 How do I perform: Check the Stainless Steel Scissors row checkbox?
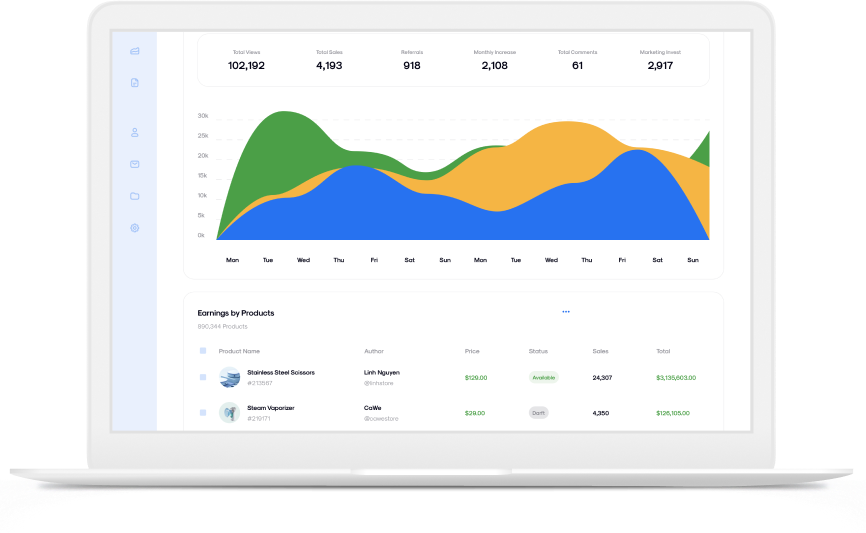(203, 377)
